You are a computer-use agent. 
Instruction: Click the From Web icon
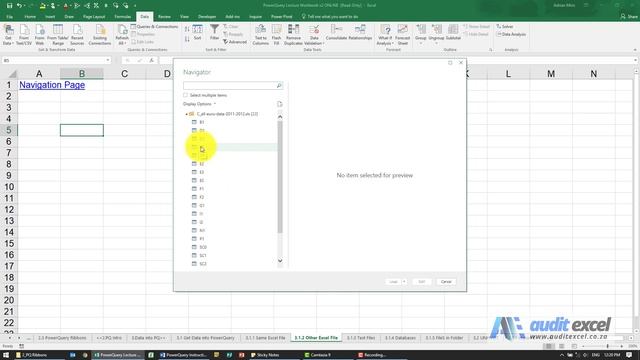(x=40, y=34)
